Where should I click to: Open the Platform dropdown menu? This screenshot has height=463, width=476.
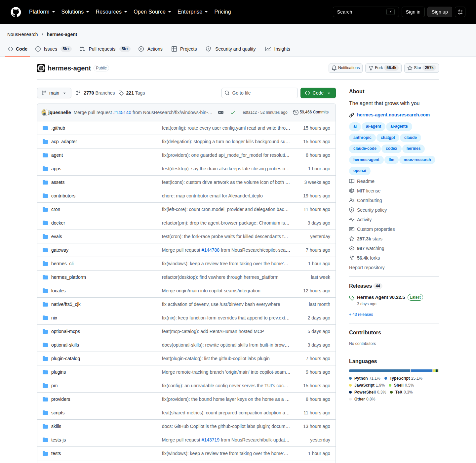pyautogui.click(x=42, y=12)
